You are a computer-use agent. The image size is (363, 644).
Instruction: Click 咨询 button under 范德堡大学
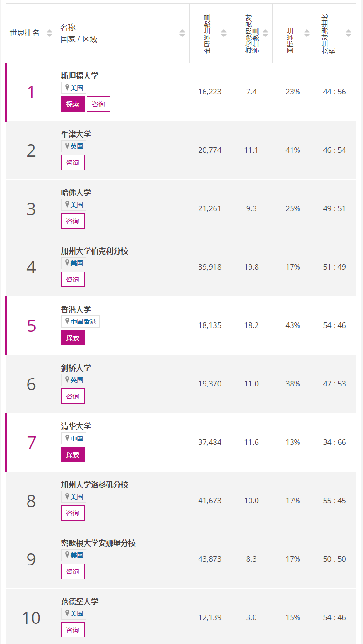pyautogui.click(x=73, y=630)
